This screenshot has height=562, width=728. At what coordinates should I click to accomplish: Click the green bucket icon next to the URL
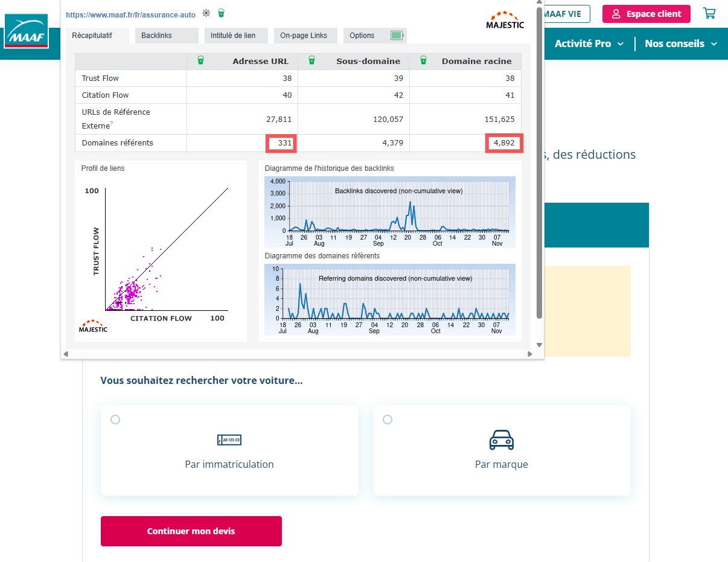(x=222, y=13)
